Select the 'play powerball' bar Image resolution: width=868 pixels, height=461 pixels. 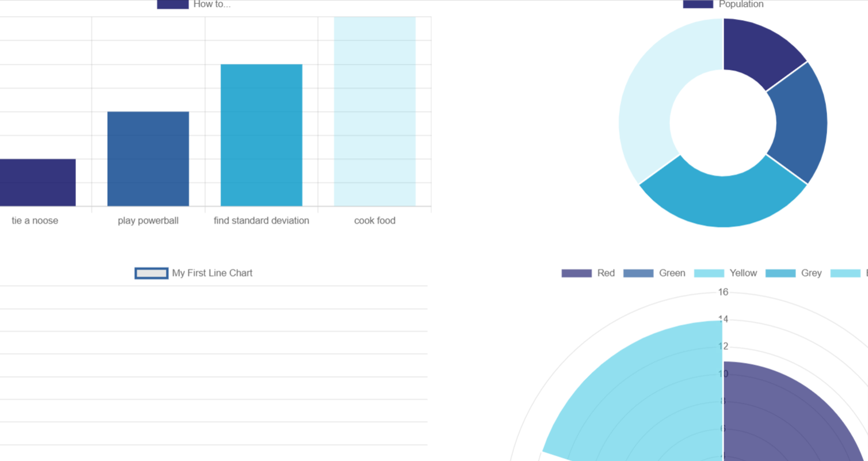pos(147,158)
